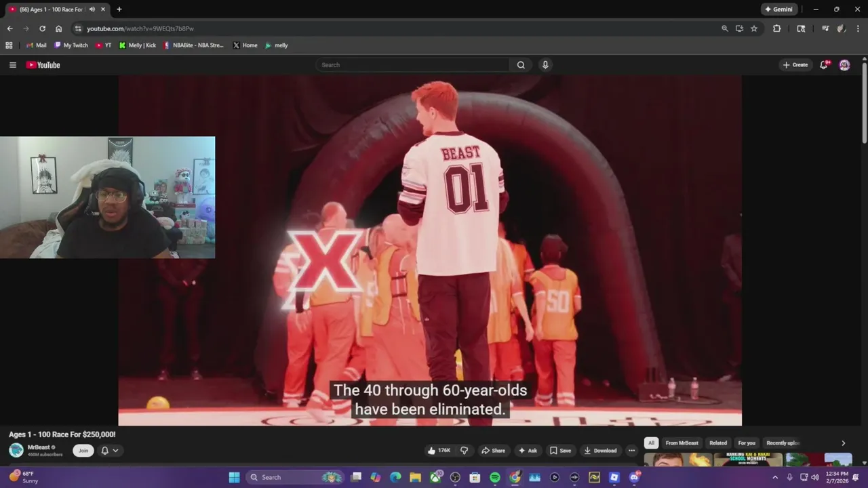Screen dimensions: 868x488
Task: Open Chrome apps grid in bookmarks bar
Action: 9,45
